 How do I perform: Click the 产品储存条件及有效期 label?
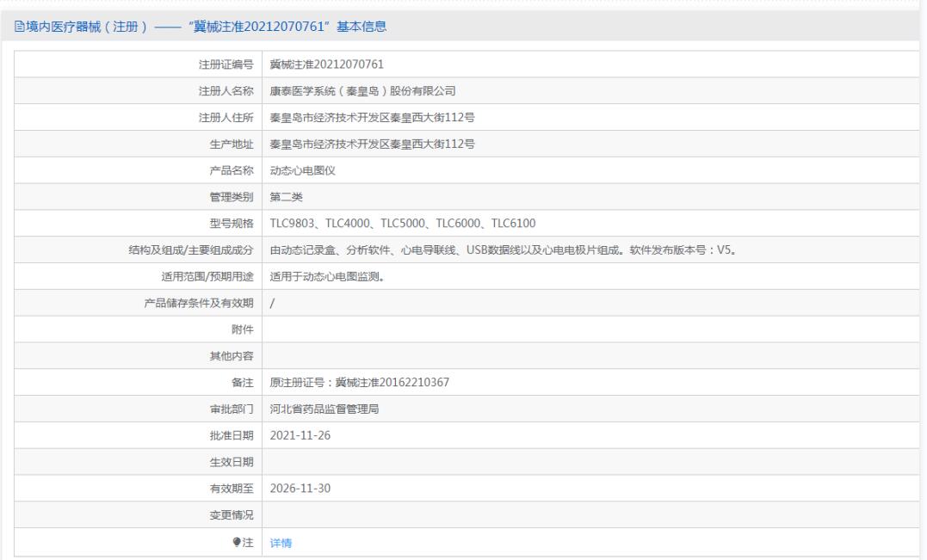point(199,303)
